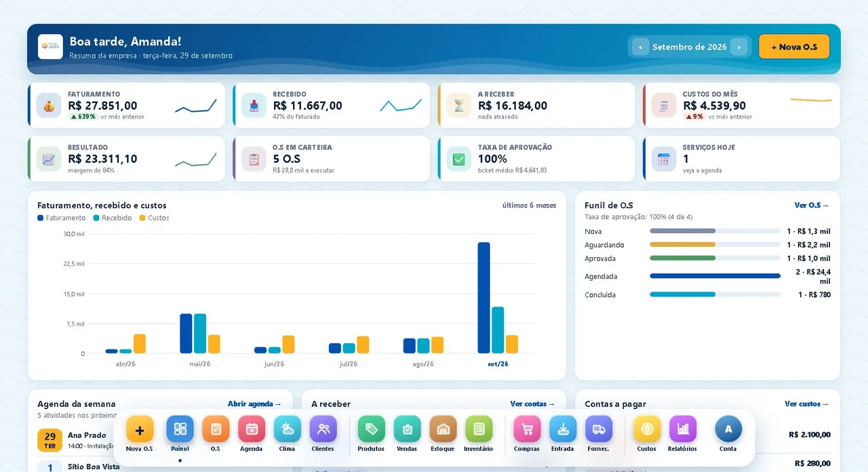Open the Ver contas link
Image resolution: width=868 pixels, height=472 pixels.
click(532, 404)
